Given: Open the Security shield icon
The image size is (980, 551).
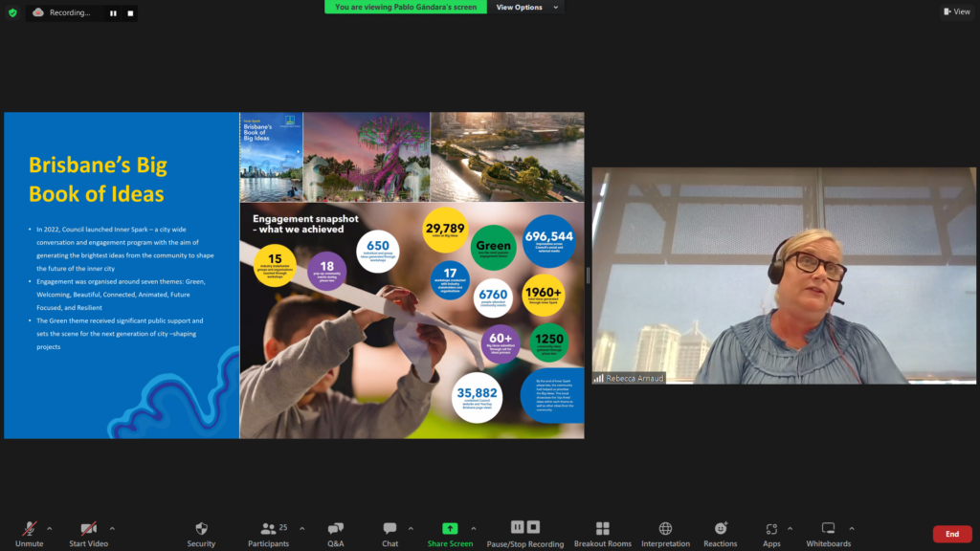Looking at the screenshot, I should pos(201,529).
